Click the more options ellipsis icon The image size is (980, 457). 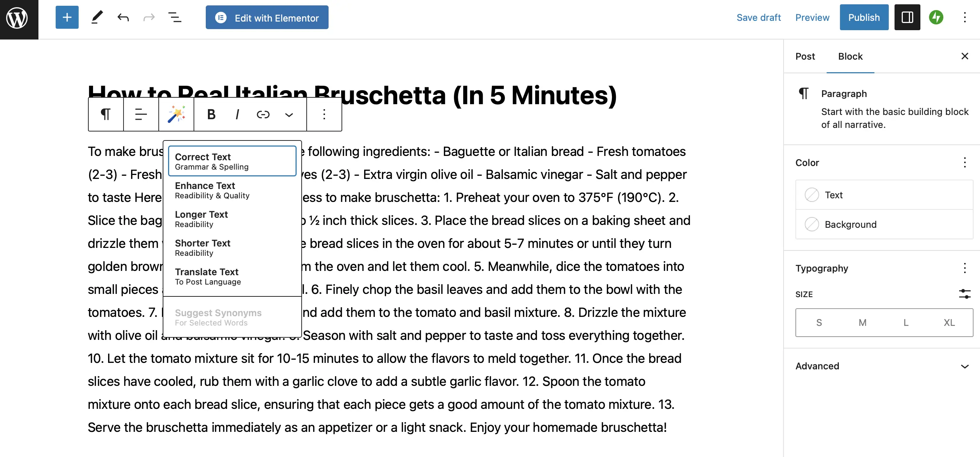pos(324,114)
